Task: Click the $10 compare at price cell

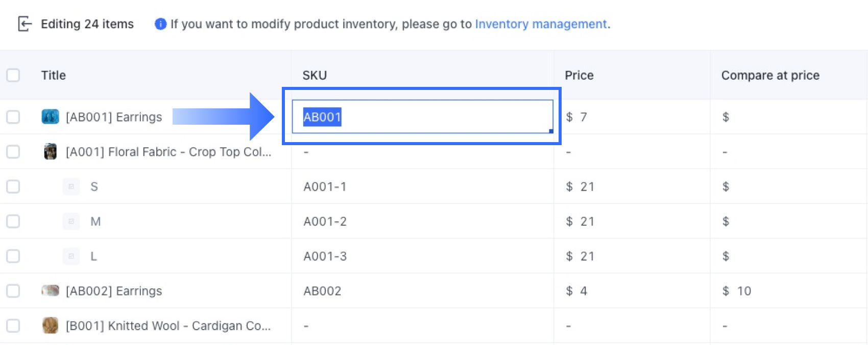Action: tap(787, 291)
